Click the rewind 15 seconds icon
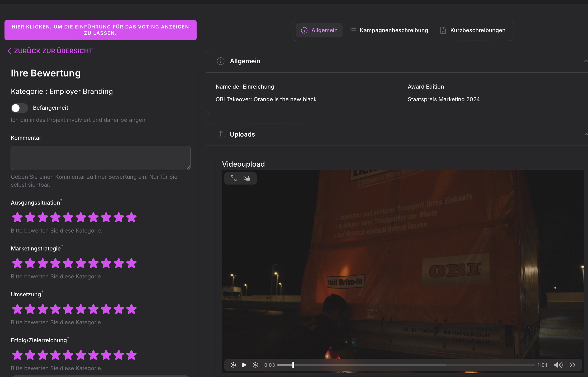Image resolution: width=588 pixels, height=377 pixels. 233,365
